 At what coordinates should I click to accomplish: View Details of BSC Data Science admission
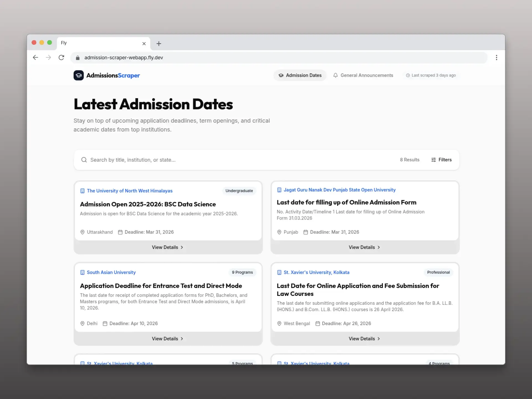click(x=168, y=247)
